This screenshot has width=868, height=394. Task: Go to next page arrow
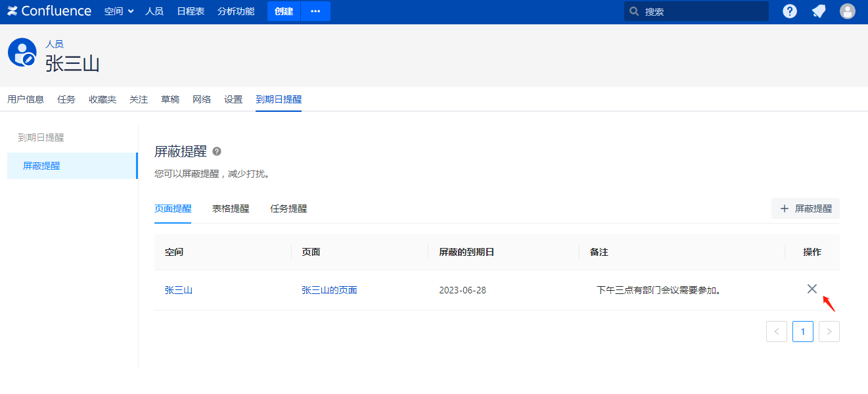(829, 332)
